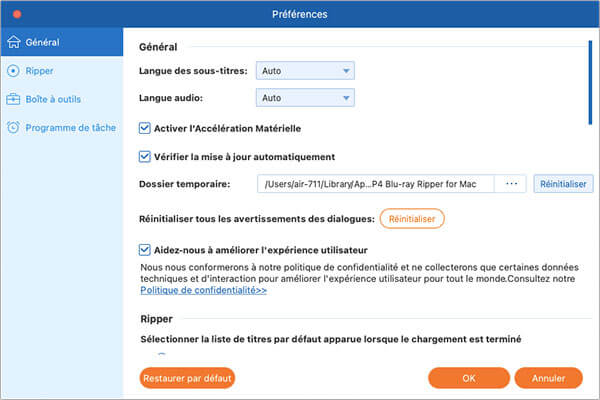Click the Programme de tâche clock icon
600x400 pixels.
click(x=13, y=127)
